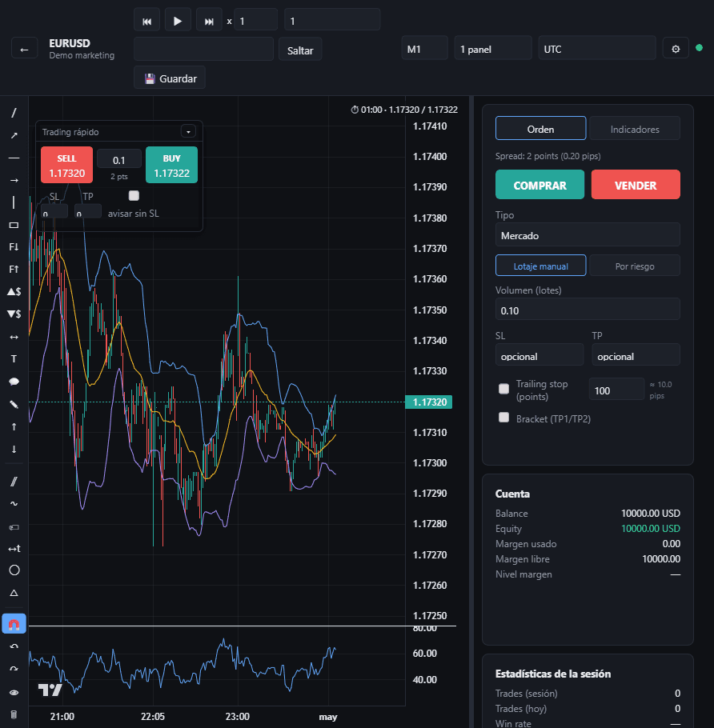
Task: Edit the Volumen (lotes) field
Action: tap(588, 310)
